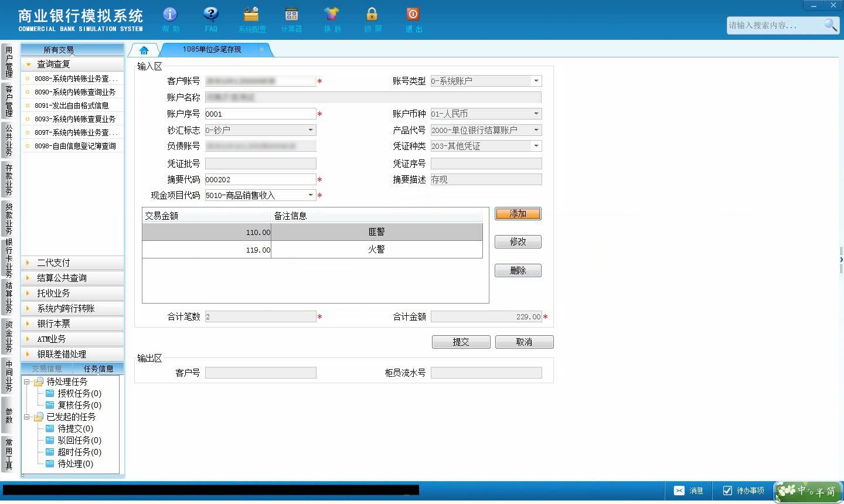The image size is (844, 504).
Task: Click the 删除 button
Action: [518, 270]
